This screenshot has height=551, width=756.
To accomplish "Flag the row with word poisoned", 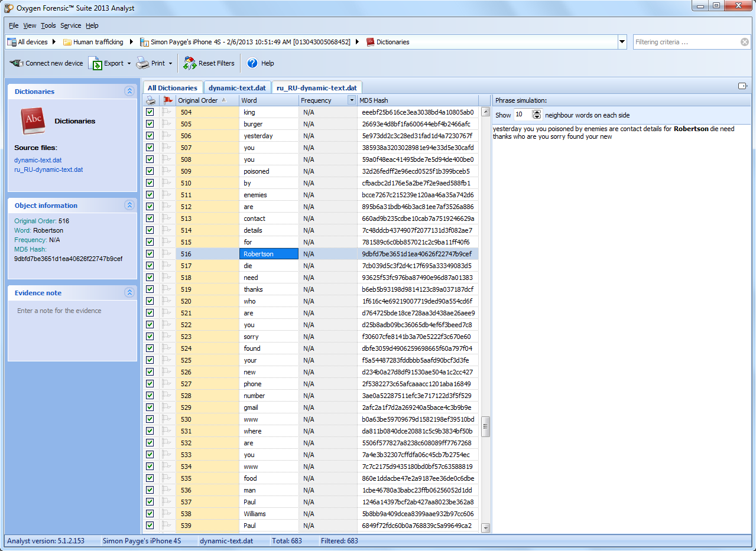I will coord(167,171).
